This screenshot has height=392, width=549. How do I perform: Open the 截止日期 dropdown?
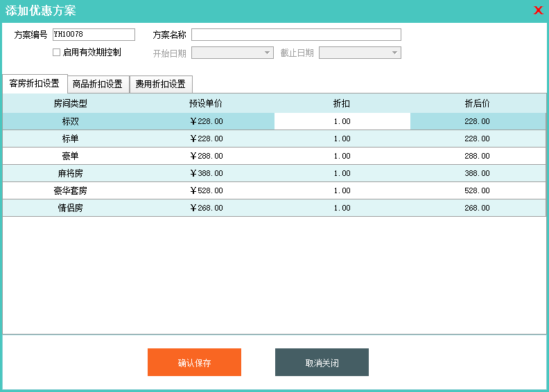tap(394, 53)
